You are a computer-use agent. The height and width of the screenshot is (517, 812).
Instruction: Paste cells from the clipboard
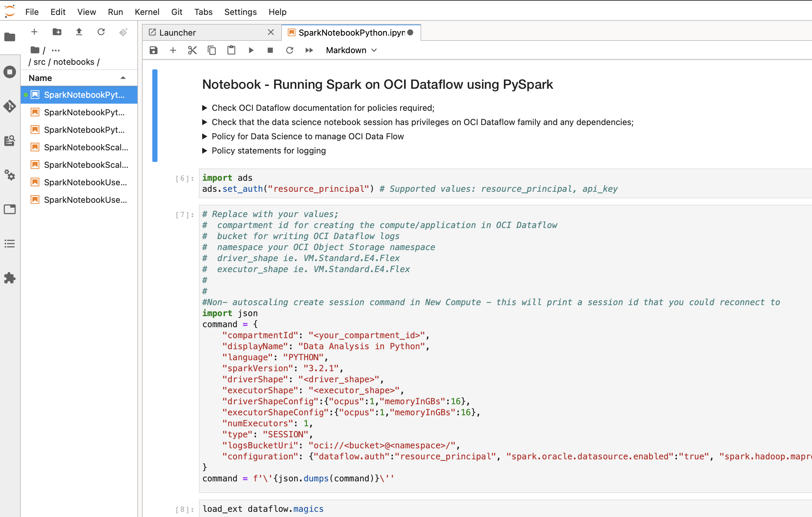click(231, 50)
